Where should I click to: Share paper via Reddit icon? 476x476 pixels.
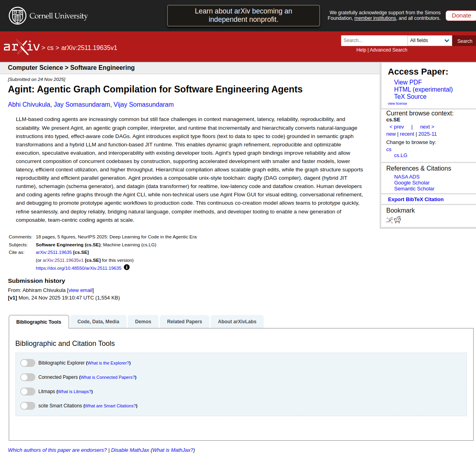[397, 220]
